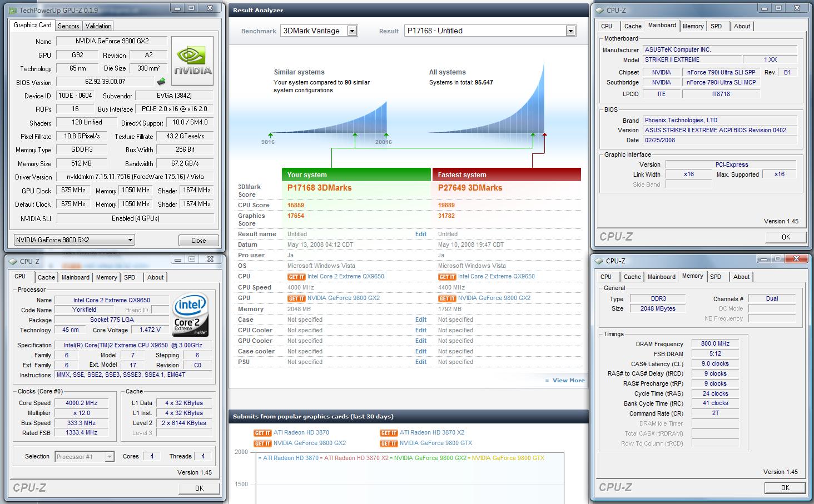Open SPD tab in CPU-Z processor window
This screenshot has height=504, width=814.
tap(130, 277)
